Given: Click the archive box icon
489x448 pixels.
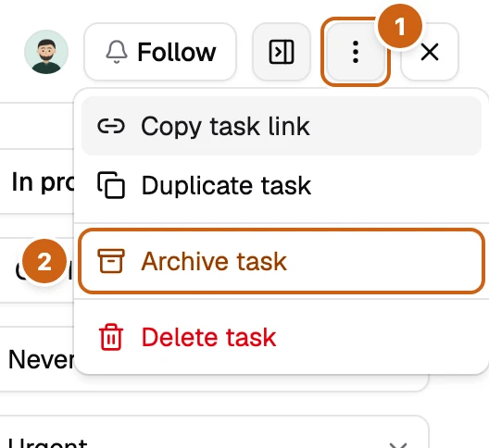Looking at the screenshot, I should pos(111,261).
